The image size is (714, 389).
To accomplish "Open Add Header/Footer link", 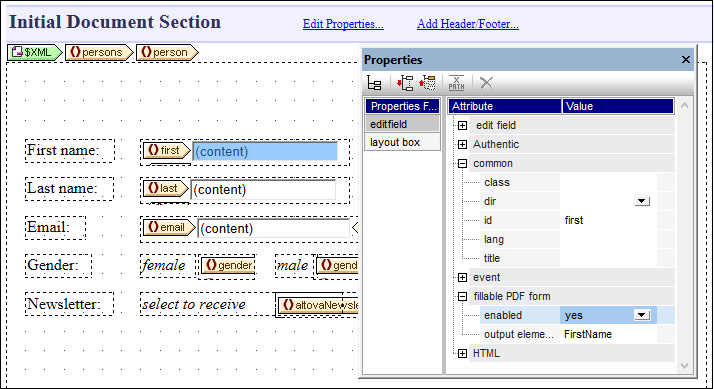I will (x=468, y=24).
